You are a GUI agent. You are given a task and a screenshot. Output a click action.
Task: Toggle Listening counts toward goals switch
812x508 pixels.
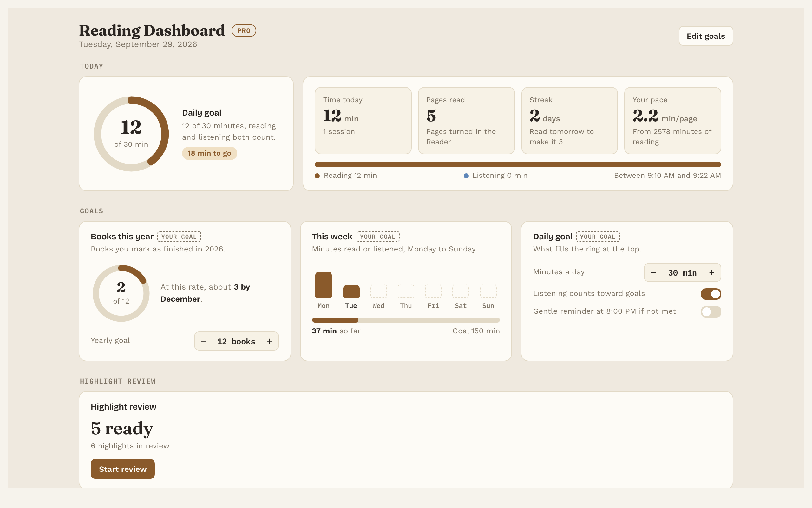click(711, 294)
